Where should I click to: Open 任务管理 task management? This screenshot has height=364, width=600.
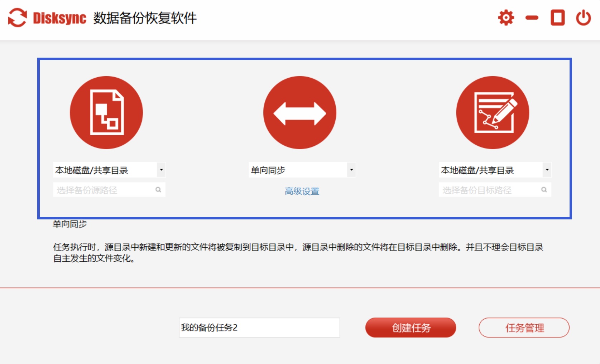point(524,327)
